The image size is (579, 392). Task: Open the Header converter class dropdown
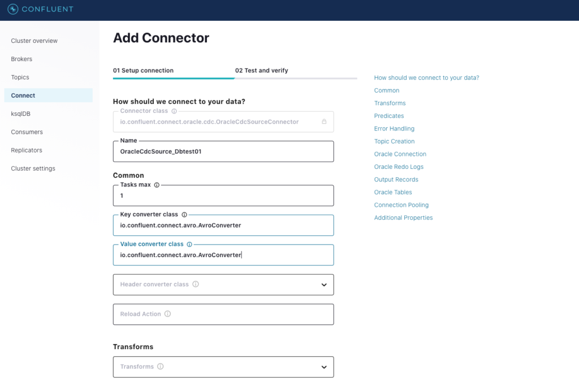[x=325, y=284]
